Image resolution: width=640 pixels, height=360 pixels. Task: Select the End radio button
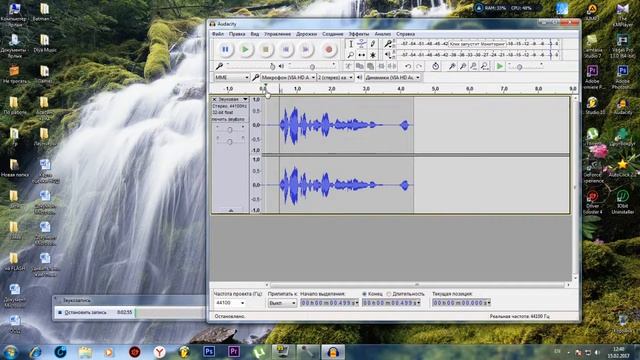click(364, 293)
